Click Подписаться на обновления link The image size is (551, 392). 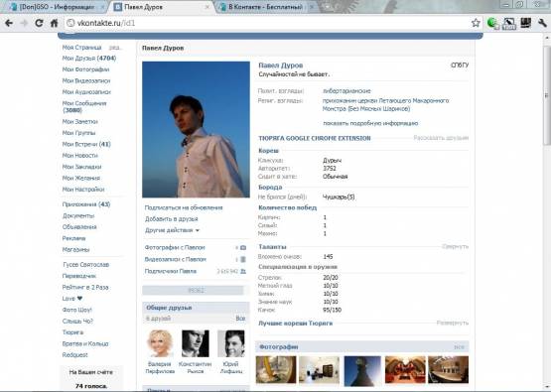(184, 208)
